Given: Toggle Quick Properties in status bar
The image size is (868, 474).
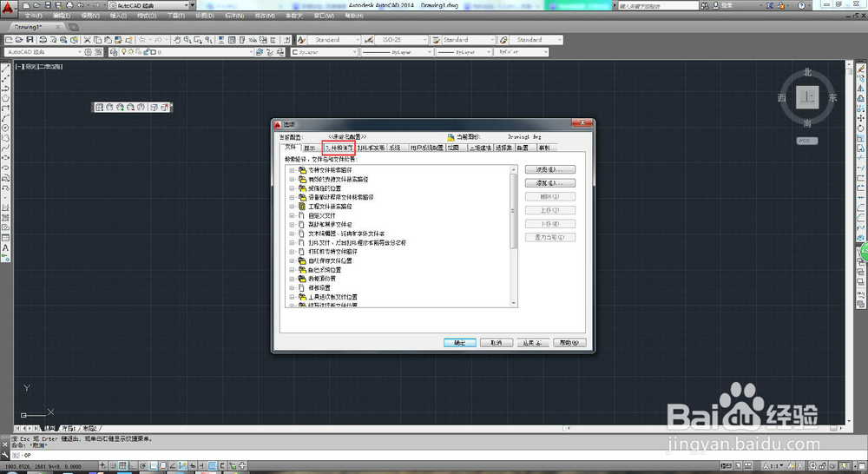Looking at the screenshot, I should coord(222,465).
